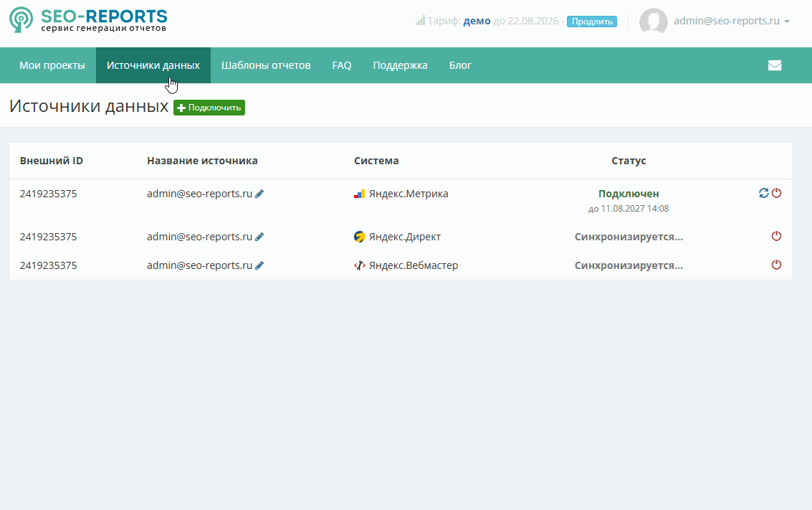The width and height of the screenshot is (812, 510).
Task: Click the Продлить tariff button
Action: tap(592, 22)
